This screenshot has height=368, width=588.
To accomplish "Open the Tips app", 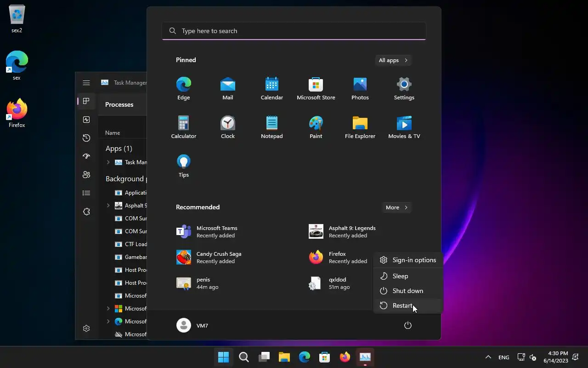I will (x=183, y=166).
